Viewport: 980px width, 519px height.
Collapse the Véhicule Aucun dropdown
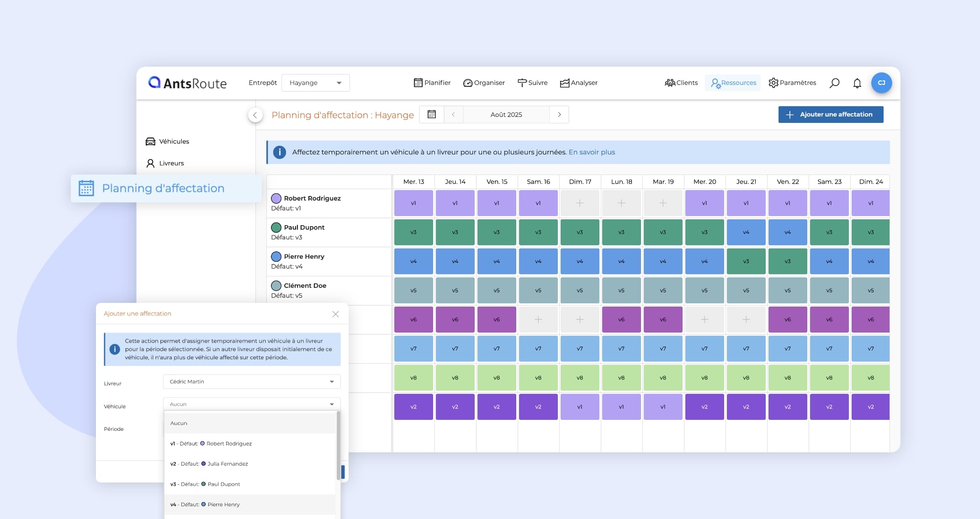pos(252,404)
